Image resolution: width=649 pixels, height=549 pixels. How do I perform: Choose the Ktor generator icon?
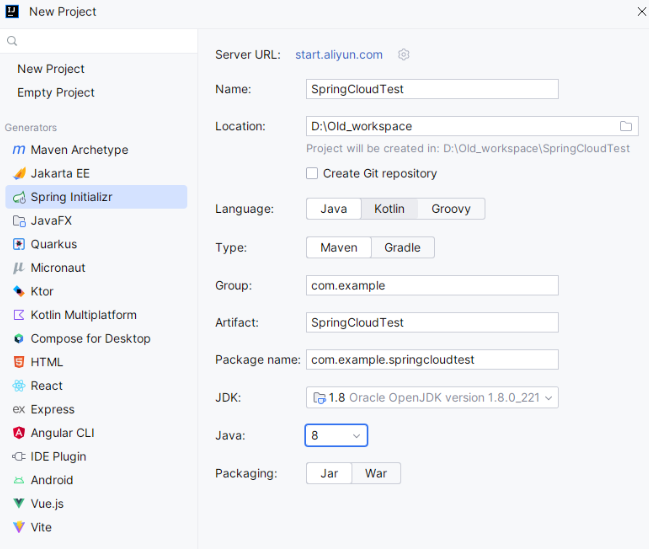click(x=19, y=291)
